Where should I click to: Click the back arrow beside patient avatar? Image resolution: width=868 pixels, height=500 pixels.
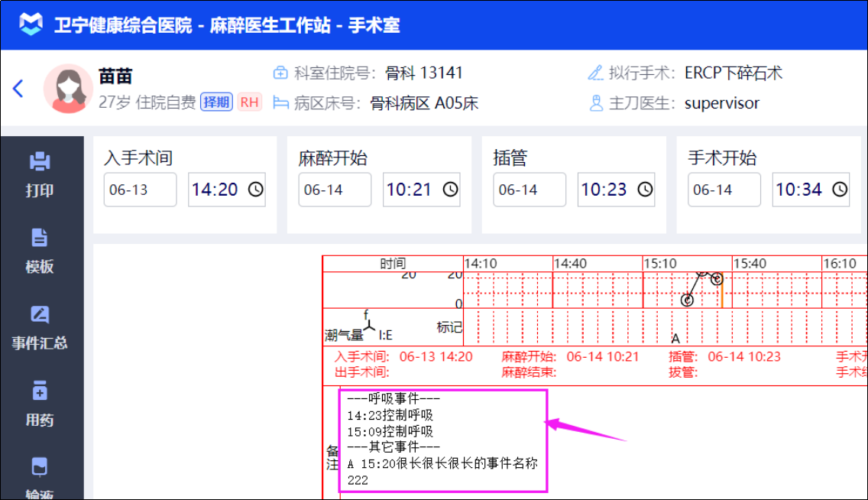[18, 88]
